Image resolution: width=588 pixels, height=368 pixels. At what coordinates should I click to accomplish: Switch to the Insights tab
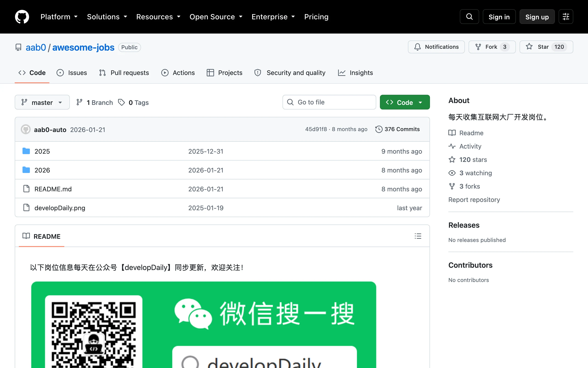356,73
